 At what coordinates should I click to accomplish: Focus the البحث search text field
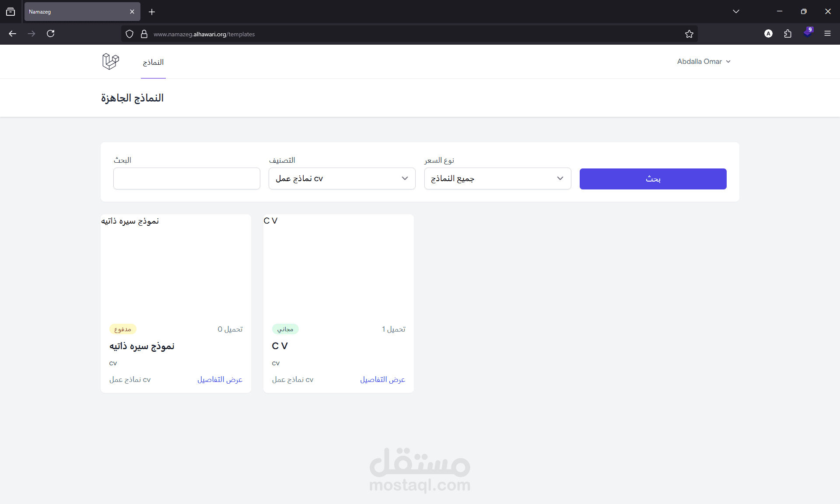tap(187, 178)
